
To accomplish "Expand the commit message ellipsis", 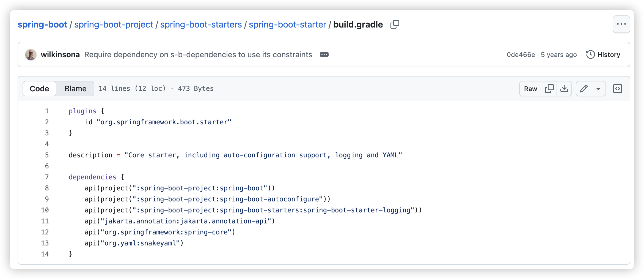I will click(x=324, y=54).
